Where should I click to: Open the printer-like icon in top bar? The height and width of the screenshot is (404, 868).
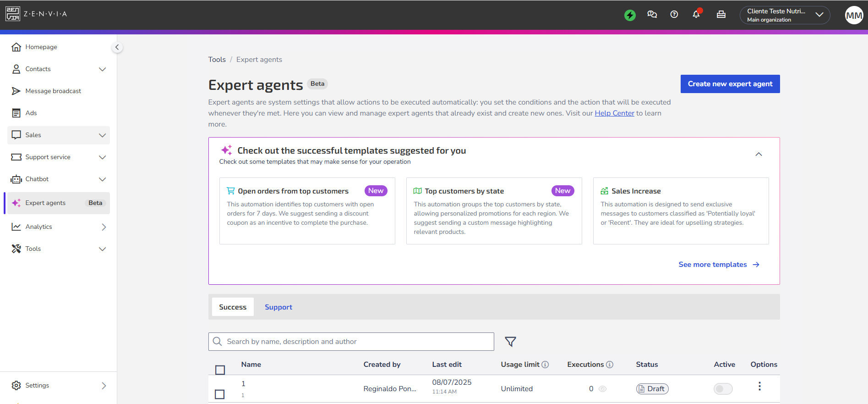click(721, 14)
